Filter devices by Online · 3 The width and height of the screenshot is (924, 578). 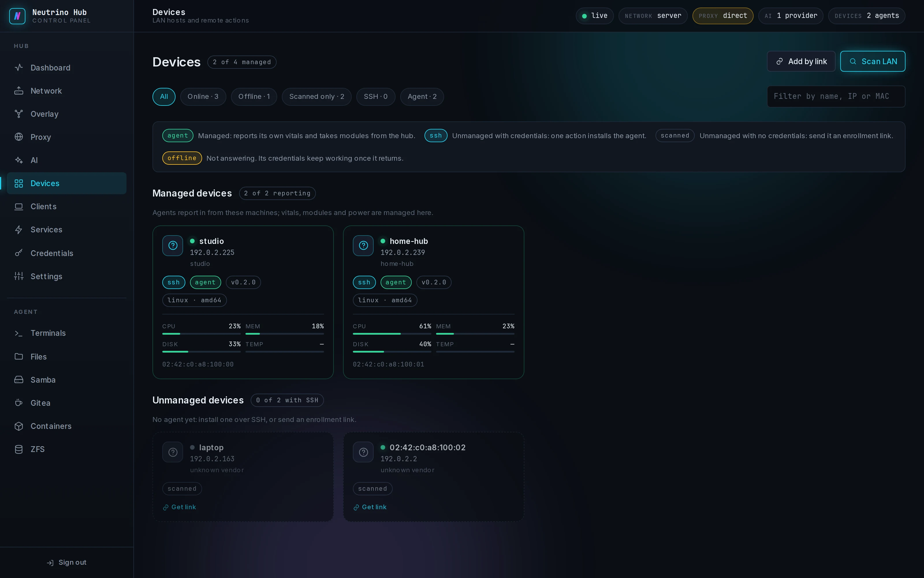click(x=203, y=97)
